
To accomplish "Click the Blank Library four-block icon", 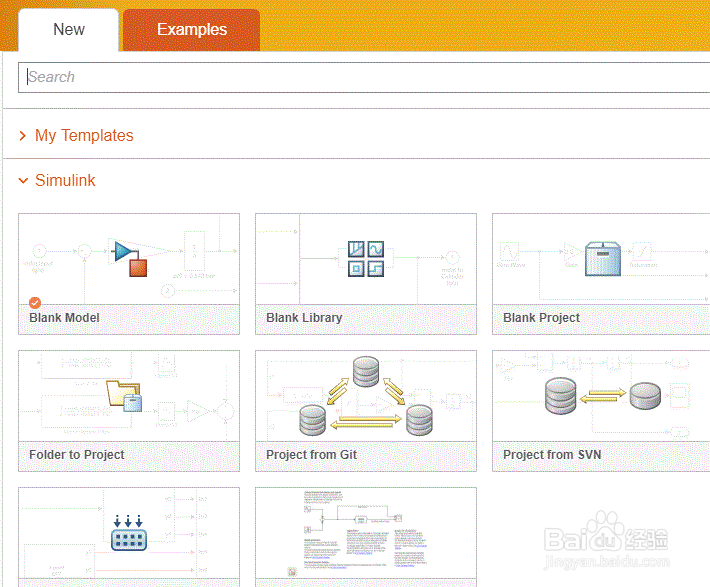I will 366,259.
